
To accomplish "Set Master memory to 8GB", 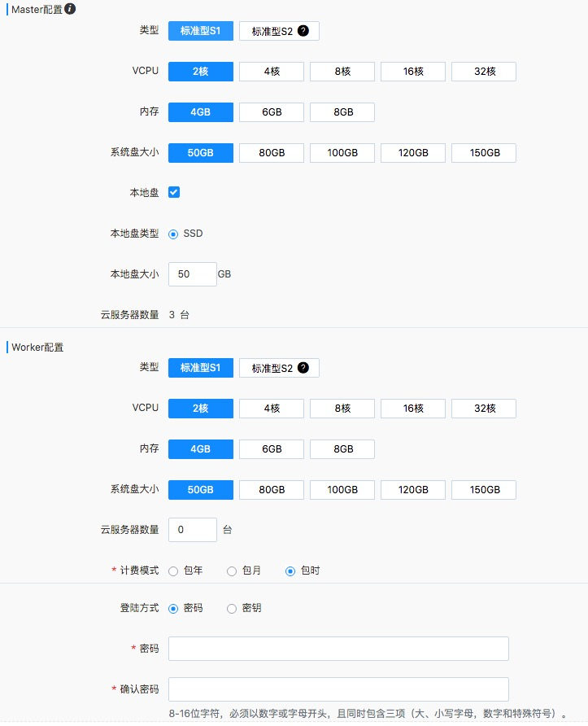I will pos(342,112).
